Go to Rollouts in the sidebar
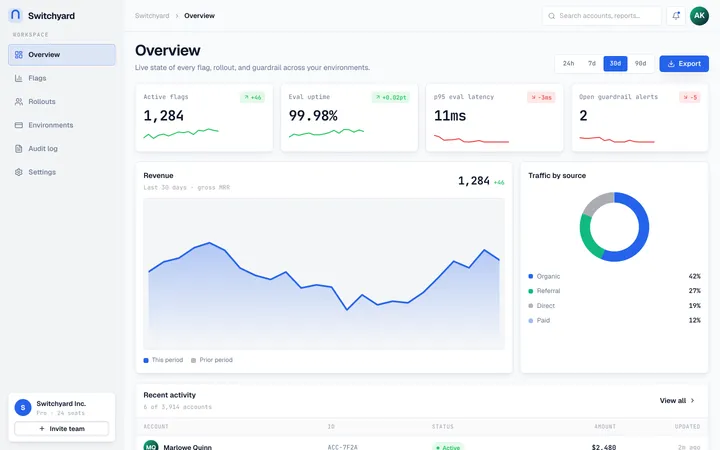 click(62, 101)
